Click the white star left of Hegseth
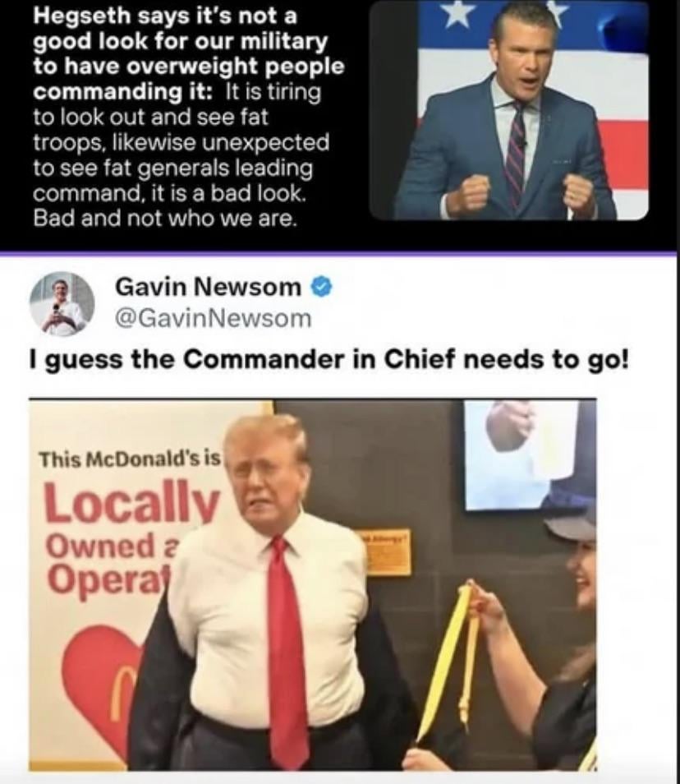 click(x=460, y=12)
